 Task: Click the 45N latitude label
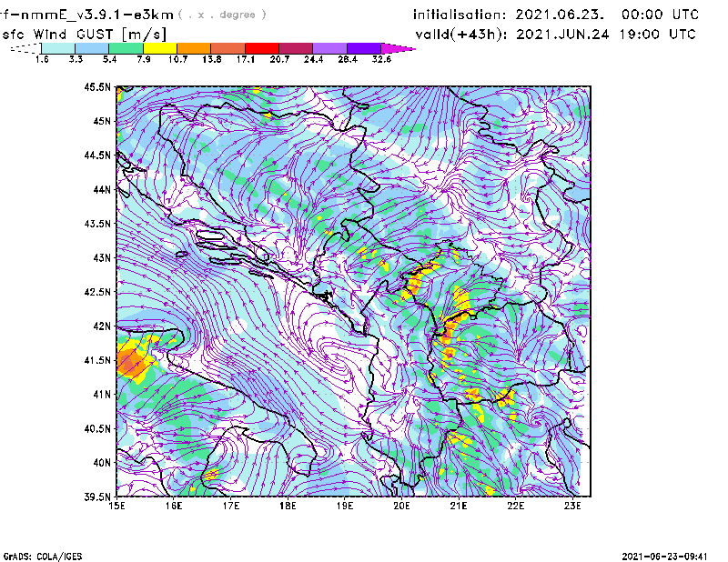coord(102,121)
